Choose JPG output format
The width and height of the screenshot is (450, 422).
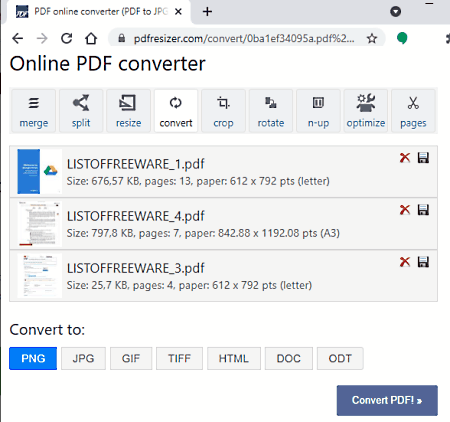[83, 358]
